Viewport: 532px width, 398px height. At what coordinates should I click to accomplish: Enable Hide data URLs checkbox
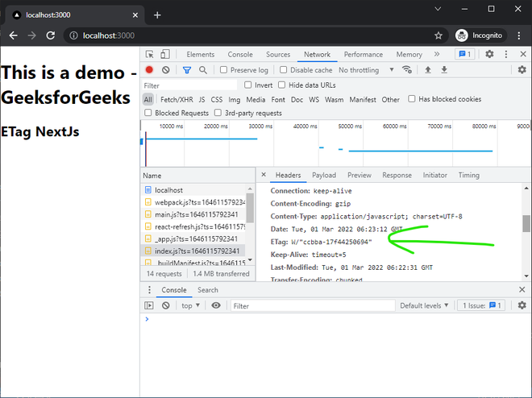click(282, 85)
